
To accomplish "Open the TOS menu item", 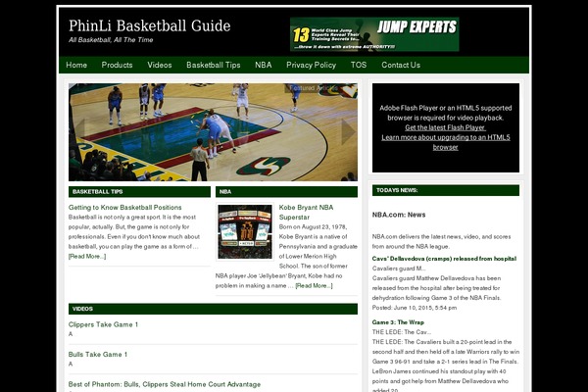I will (x=359, y=65).
